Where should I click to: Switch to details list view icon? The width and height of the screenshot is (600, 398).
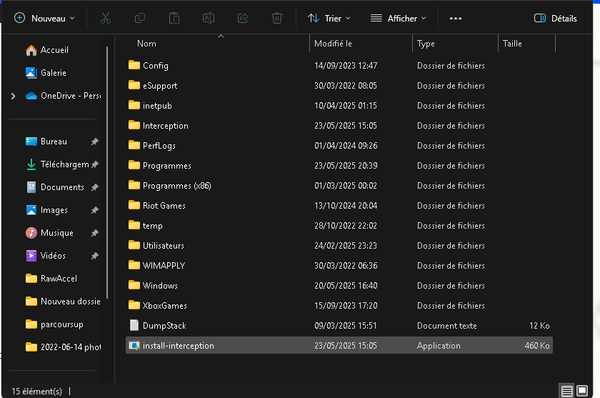(567, 391)
